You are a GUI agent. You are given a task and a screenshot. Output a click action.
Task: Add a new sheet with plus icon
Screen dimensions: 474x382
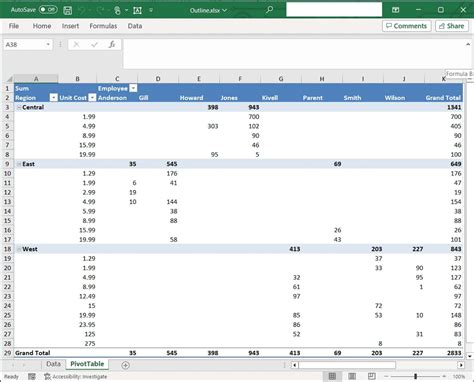click(x=125, y=365)
